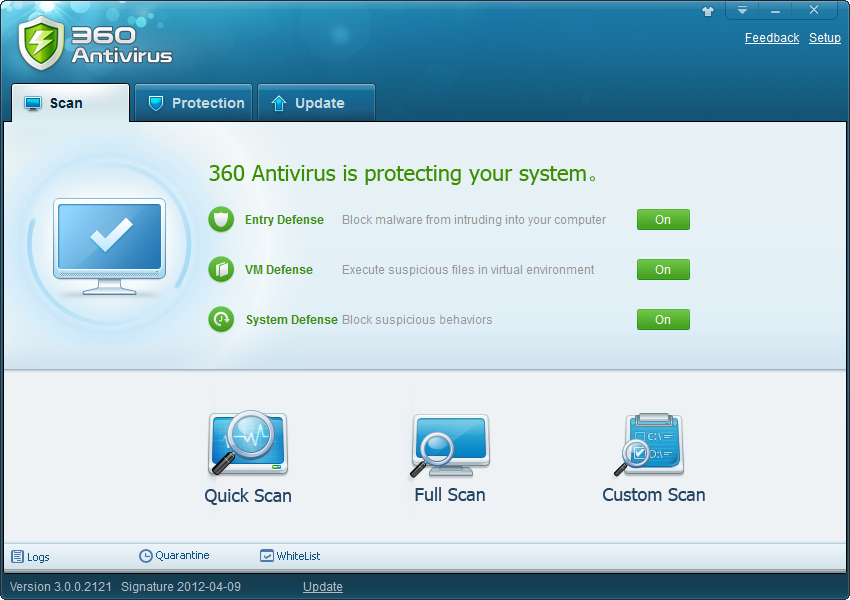Click the Entry Defense shield icon
The image size is (850, 600).
tap(221, 220)
